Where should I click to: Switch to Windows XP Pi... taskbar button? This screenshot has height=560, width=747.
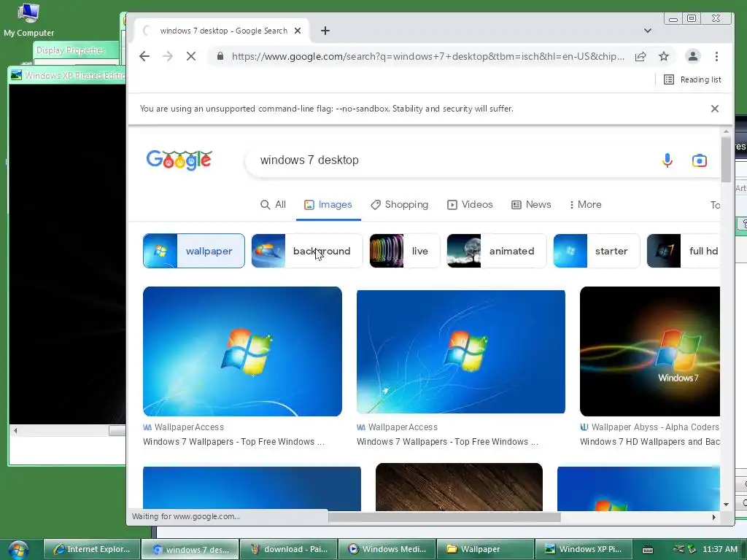(x=584, y=549)
